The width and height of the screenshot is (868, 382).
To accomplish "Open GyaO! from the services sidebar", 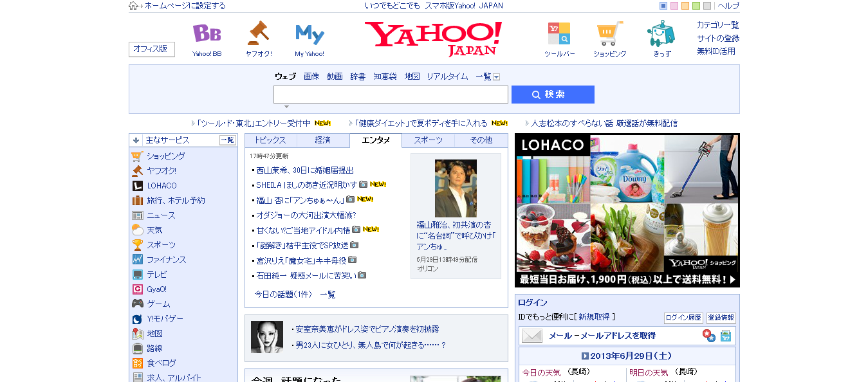I will (156, 289).
